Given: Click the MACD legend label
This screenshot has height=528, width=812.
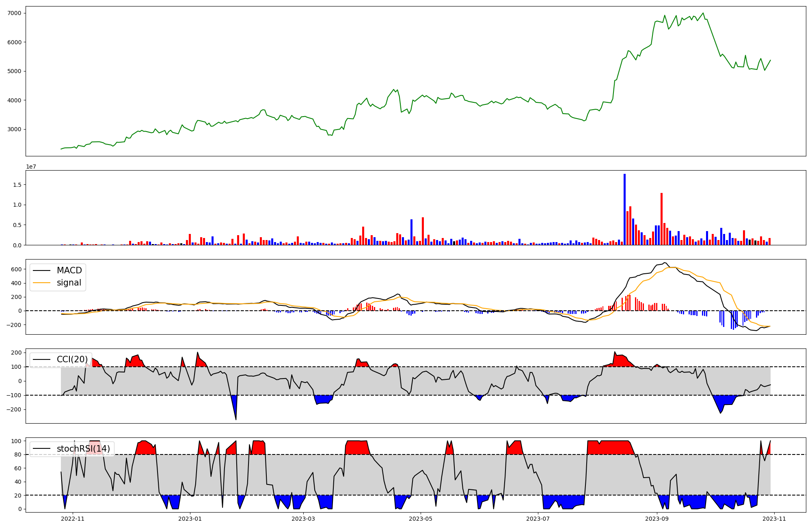Looking at the screenshot, I should tap(69, 270).
